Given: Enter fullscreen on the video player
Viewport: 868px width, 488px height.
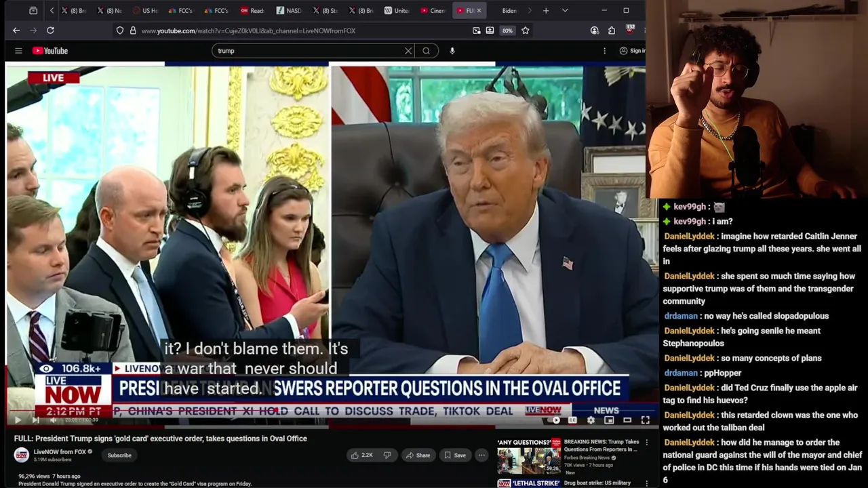Looking at the screenshot, I should 645,420.
